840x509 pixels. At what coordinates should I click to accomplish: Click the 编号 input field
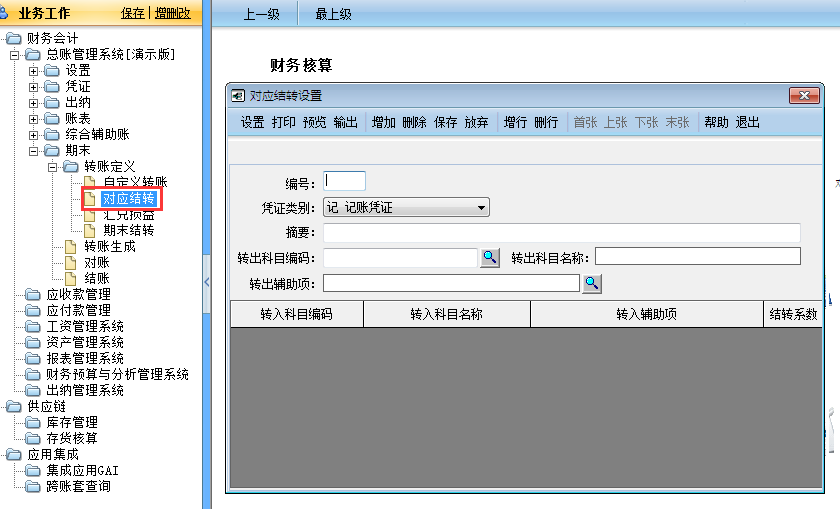pos(345,181)
